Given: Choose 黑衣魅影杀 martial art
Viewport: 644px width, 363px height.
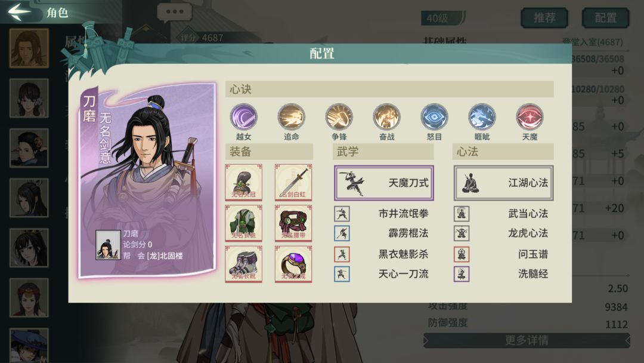Looking at the screenshot, I should coord(383,254).
